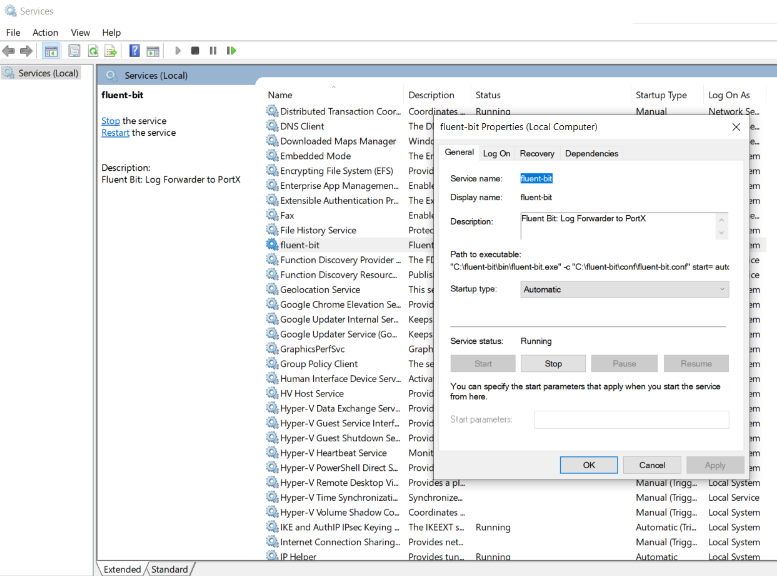The image size is (777, 576).
Task: Click gear icon beside Fax service
Action: coord(272,215)
